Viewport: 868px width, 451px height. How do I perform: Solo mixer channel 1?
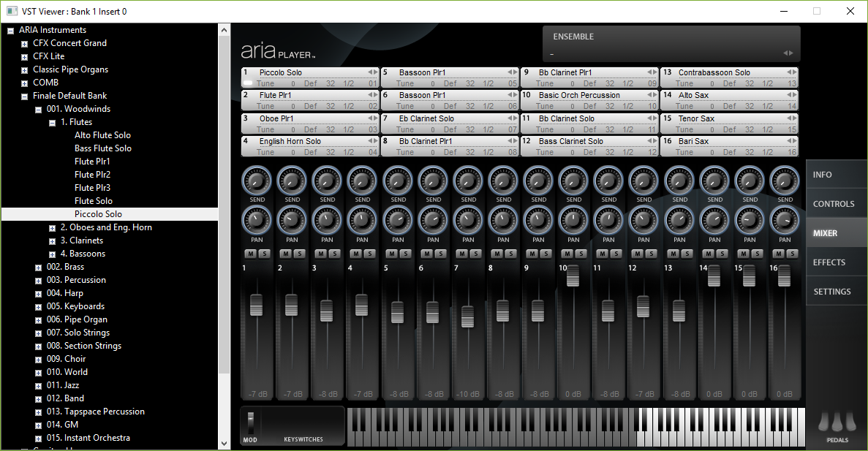pyautogui.click(x=264, y=254)
